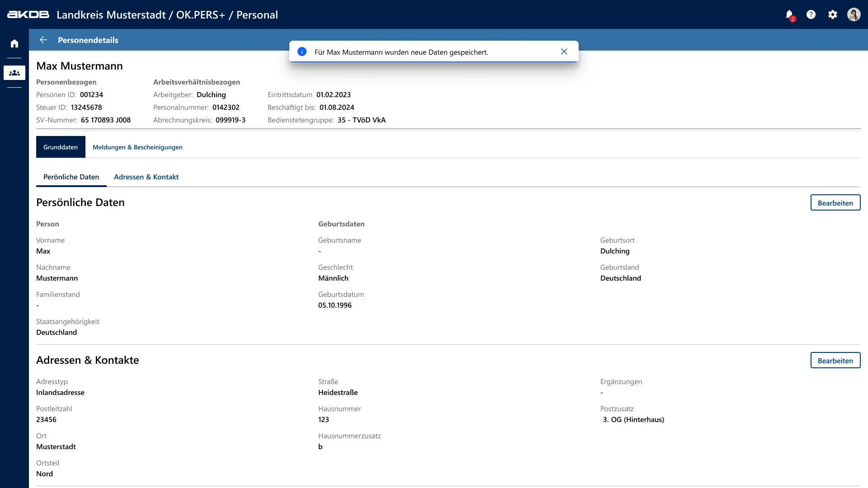
Task: Open the notifications bell icon
Action: 789,14
